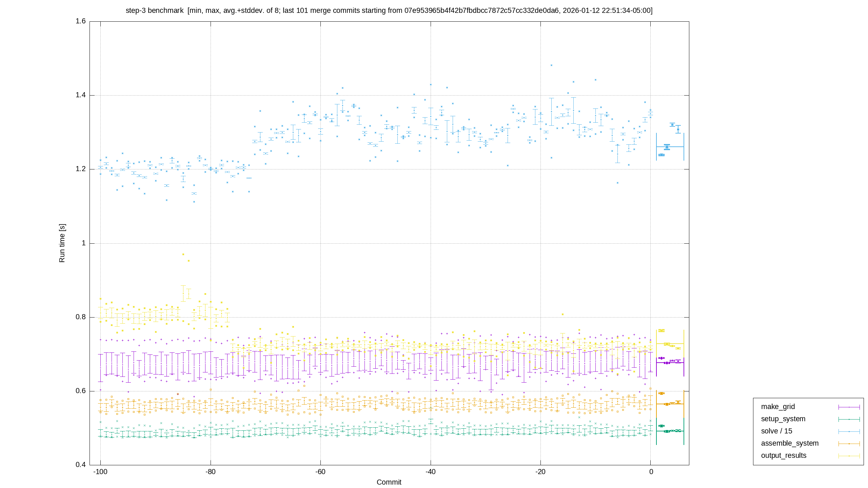Screen dimensions: 868x488
Task: Click the Run time [s] axis label
Action: click(x=62, y=243)
